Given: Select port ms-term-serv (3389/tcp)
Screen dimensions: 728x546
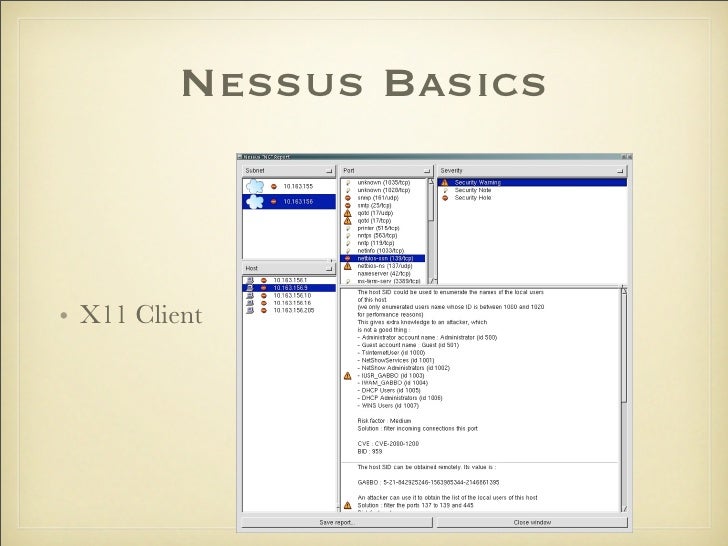Looking at the screenshot, I should (383, 281).
